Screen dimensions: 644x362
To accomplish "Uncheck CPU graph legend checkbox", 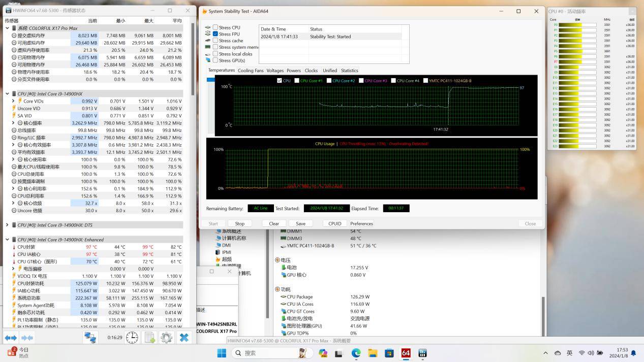I will [280, 81].
